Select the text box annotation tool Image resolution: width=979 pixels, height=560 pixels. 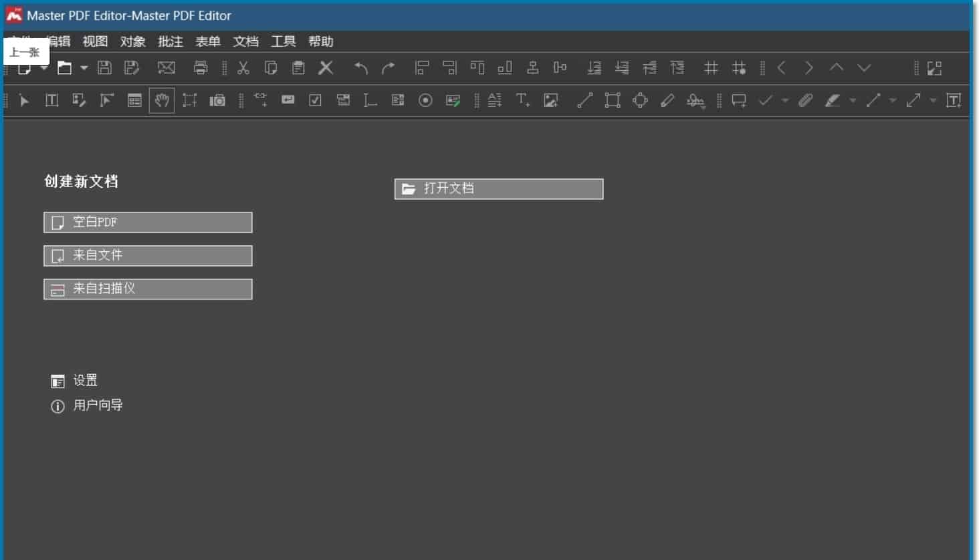tap(954, 100)
